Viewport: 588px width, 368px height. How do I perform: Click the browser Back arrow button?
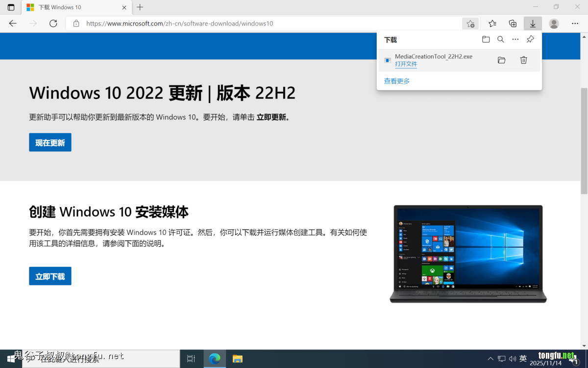point(13,24)
